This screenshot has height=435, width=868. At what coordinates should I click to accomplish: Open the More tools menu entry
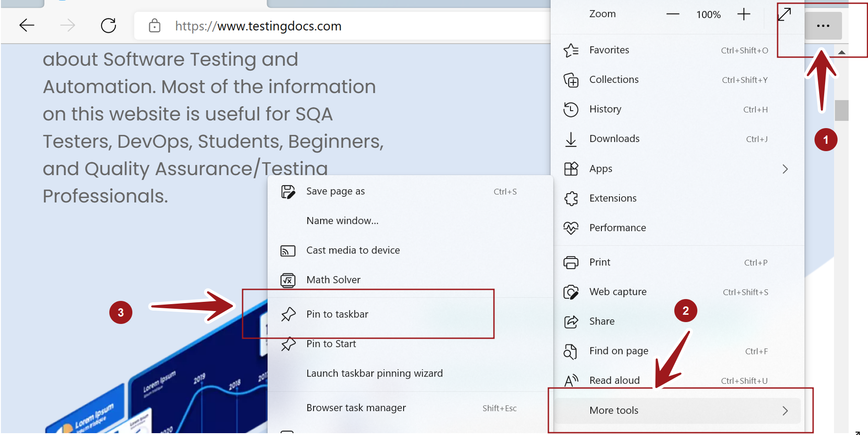coord(678,411)
